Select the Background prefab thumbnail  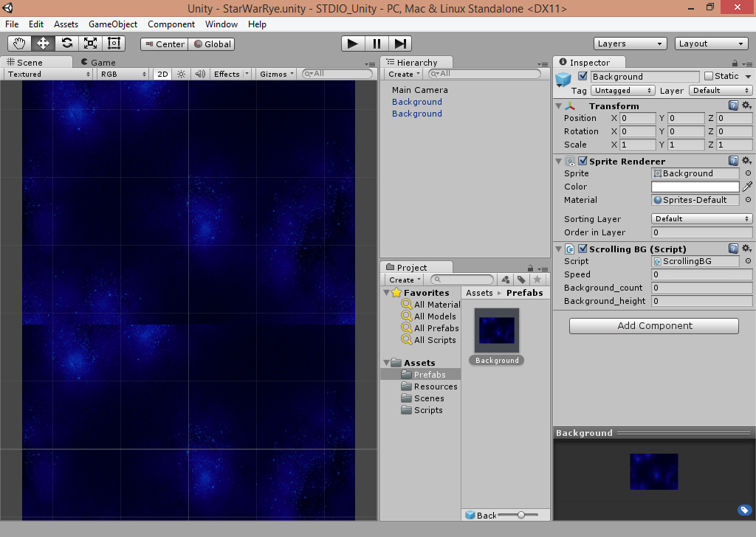497,331
